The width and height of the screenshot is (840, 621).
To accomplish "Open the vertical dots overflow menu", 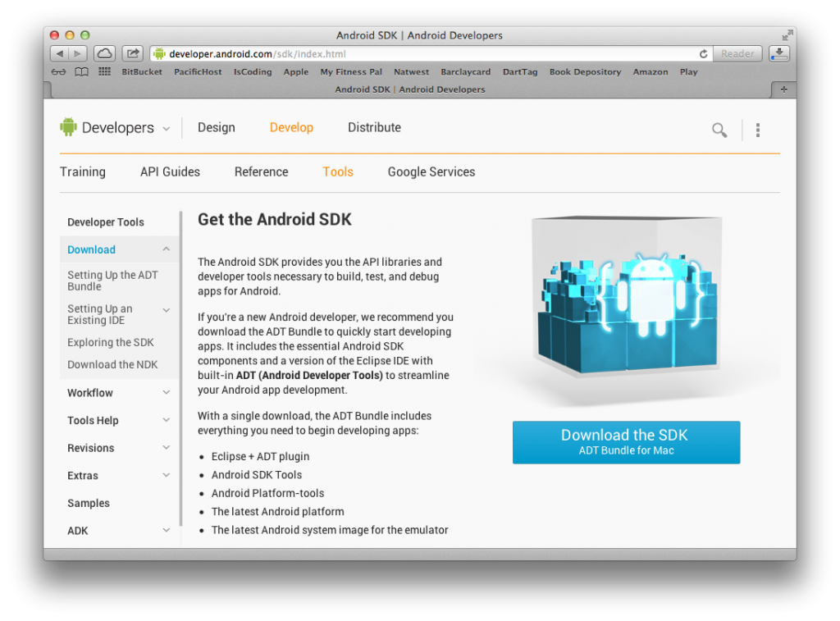I will click(x=757, y=130).
